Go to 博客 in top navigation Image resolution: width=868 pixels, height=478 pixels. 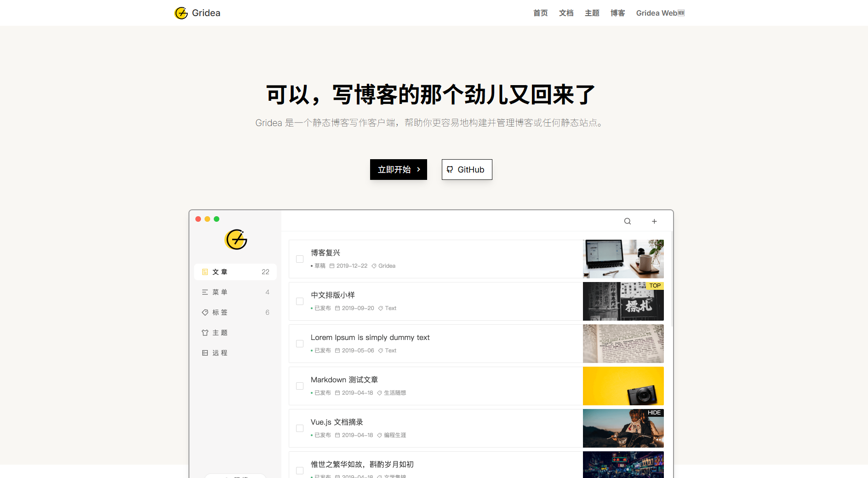point(617,13)
